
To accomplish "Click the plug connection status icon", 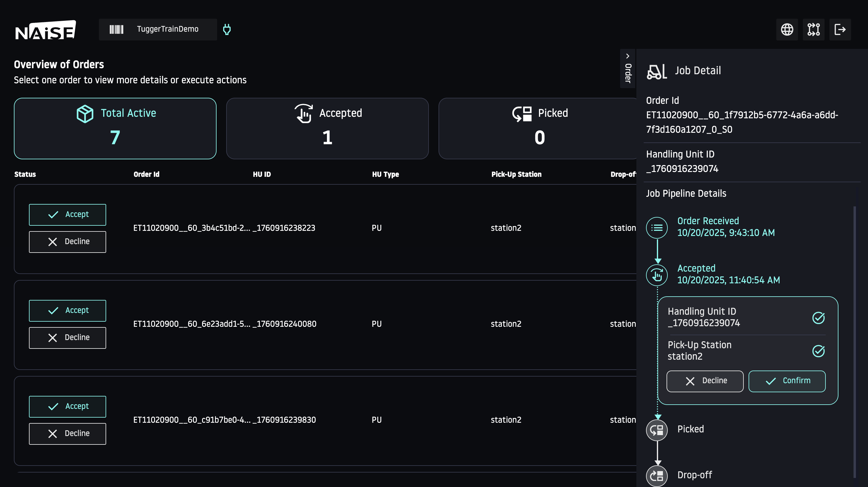I will (x=227, y=30).
